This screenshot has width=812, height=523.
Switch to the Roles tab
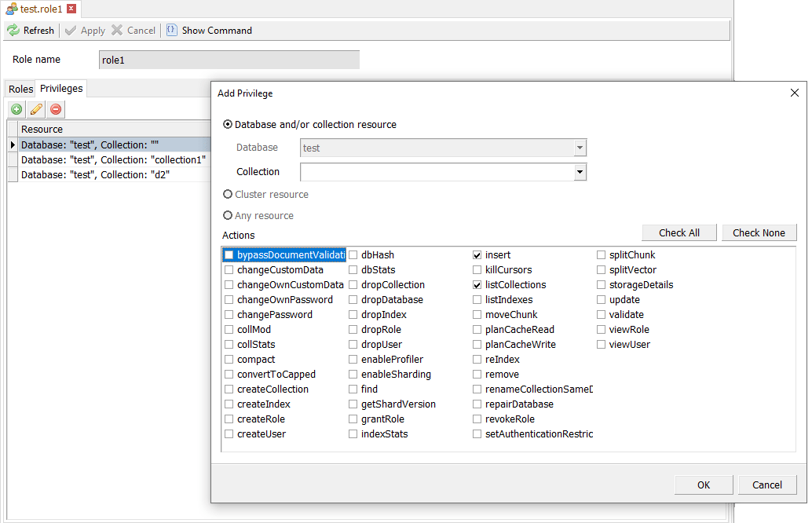[x=20, y=89]
